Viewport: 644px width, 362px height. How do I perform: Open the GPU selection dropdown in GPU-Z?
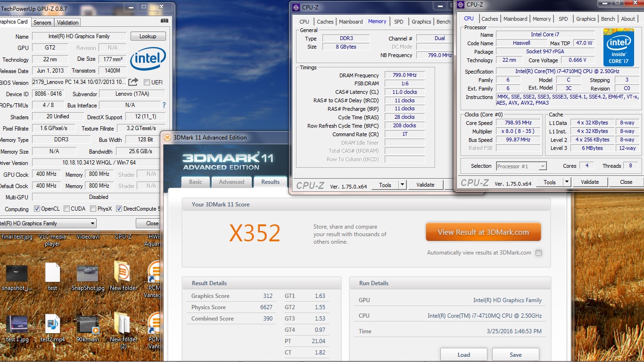click(x=48, y=223)
